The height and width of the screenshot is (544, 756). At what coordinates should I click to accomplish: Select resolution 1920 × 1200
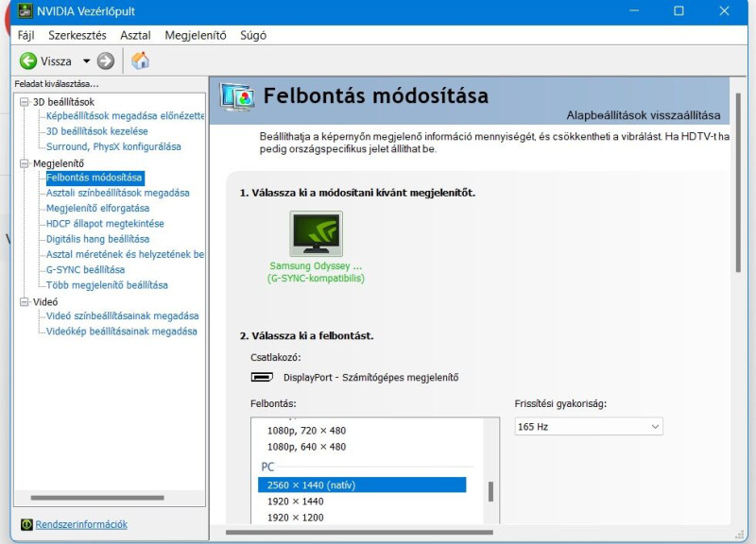[x=296, y=518]
